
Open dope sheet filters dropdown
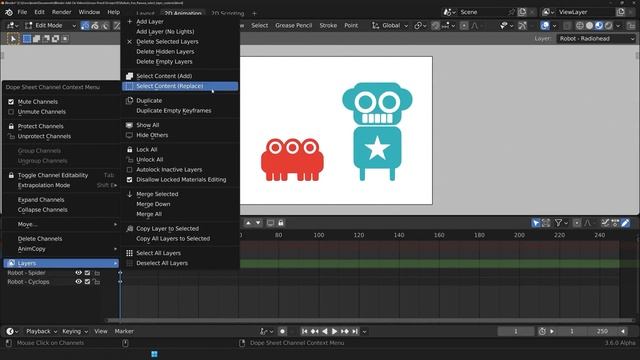[x=561, y=223]
